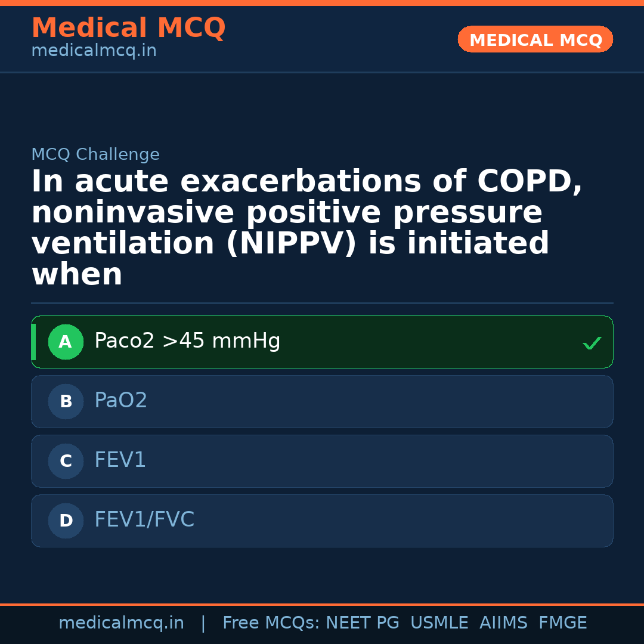The image size is (644, 644).
Task: Click the C letter circle badge
Action: (66, 462)
